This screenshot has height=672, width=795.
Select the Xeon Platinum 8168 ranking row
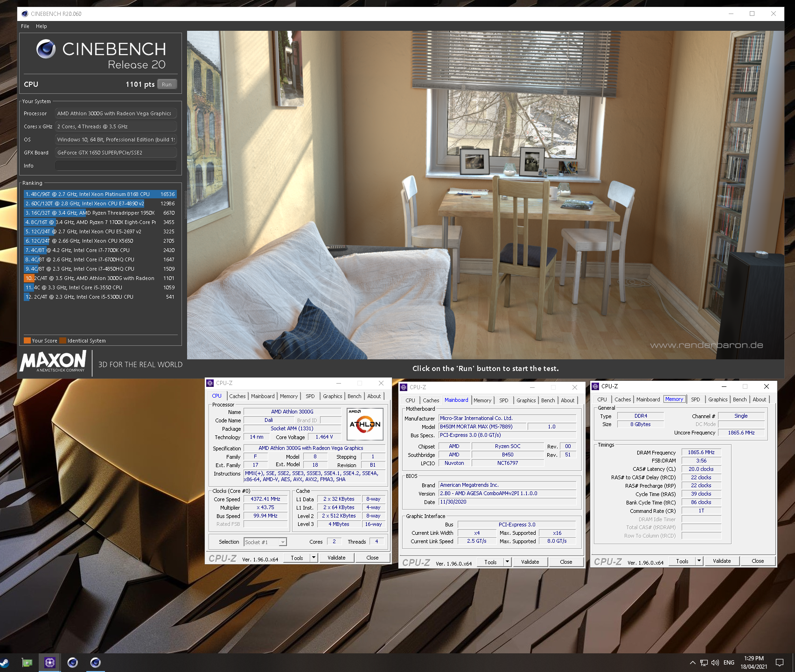click(100, 194)
